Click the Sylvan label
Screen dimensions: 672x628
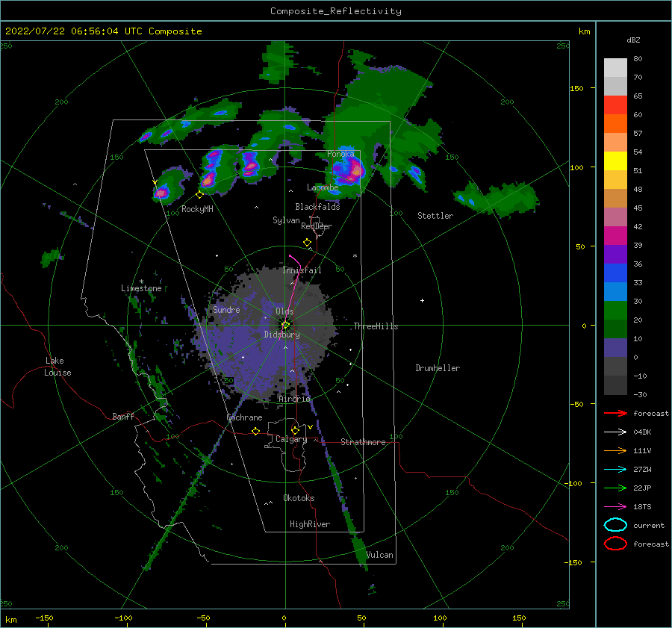286,220
